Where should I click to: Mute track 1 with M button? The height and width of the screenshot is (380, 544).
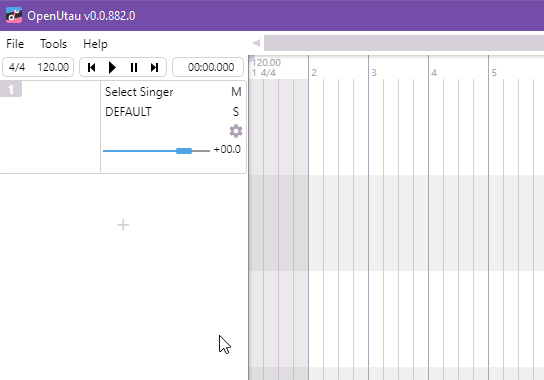click(236, 92)
